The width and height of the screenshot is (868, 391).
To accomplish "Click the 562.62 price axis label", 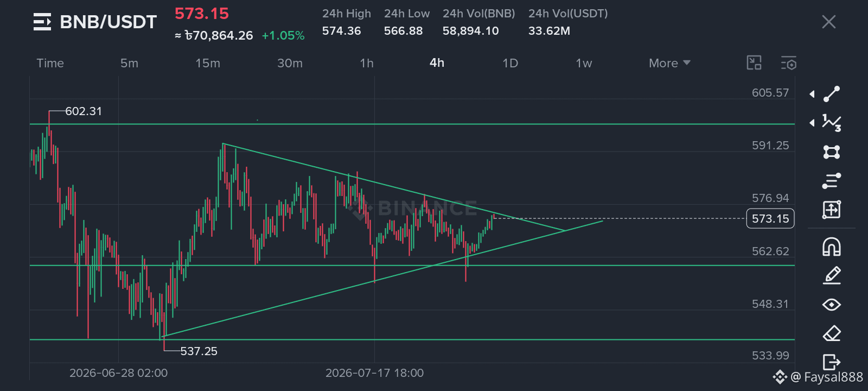I will point(770,251).
